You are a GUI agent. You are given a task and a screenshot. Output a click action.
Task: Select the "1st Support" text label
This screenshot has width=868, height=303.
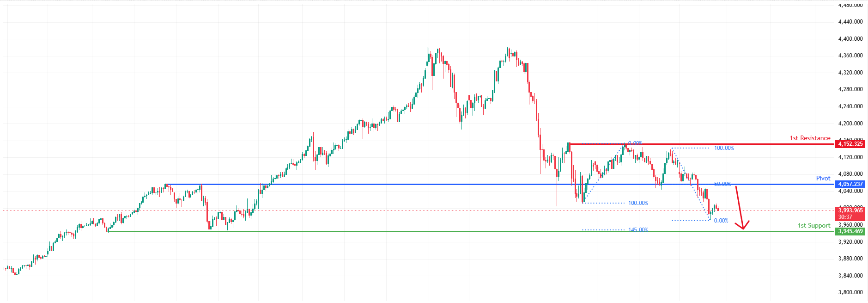814,225
